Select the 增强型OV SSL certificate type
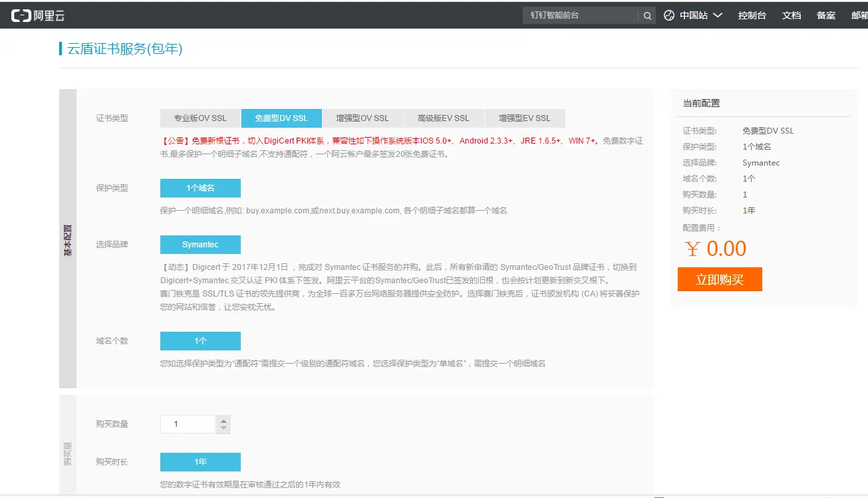 pos(362,118)
